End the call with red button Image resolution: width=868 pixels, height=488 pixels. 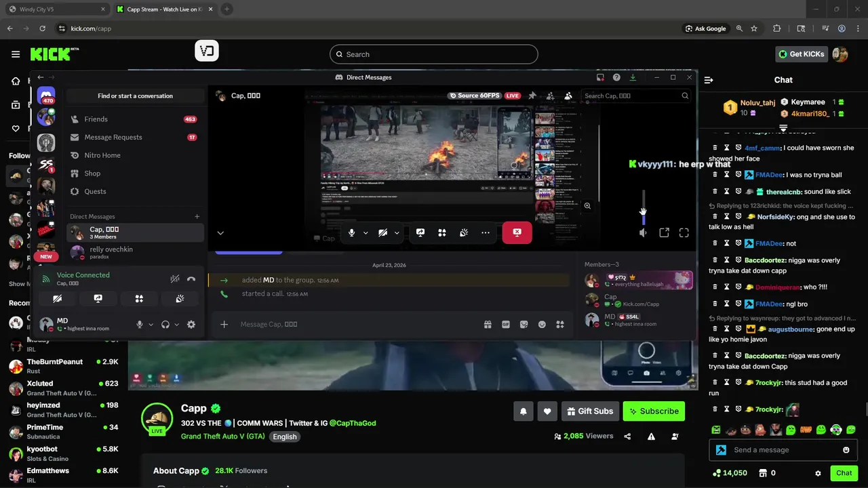tap(517, 232)
